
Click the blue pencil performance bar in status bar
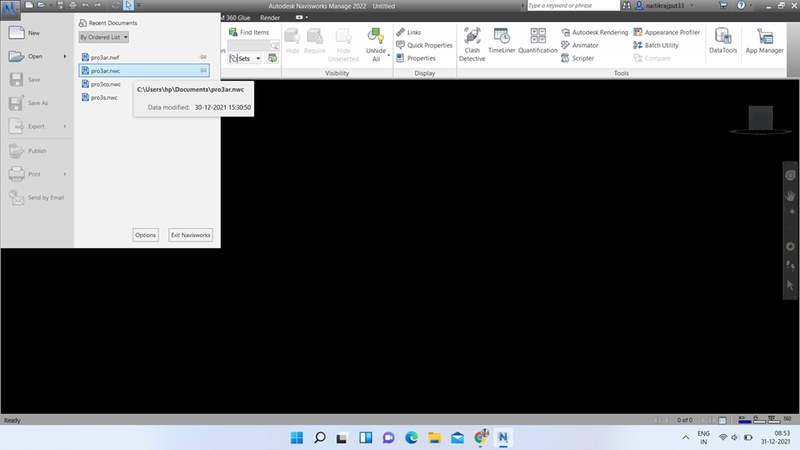(x=744, y=420)
